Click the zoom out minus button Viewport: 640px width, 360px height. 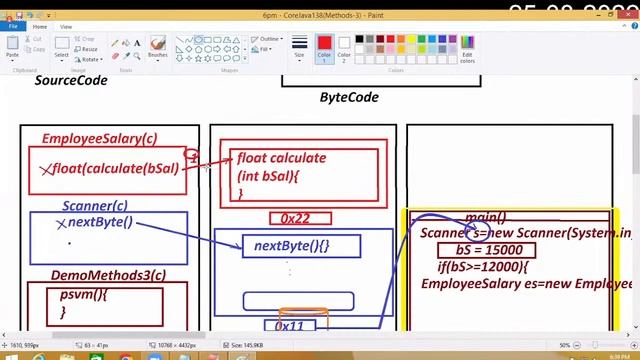tap(577, 345)
